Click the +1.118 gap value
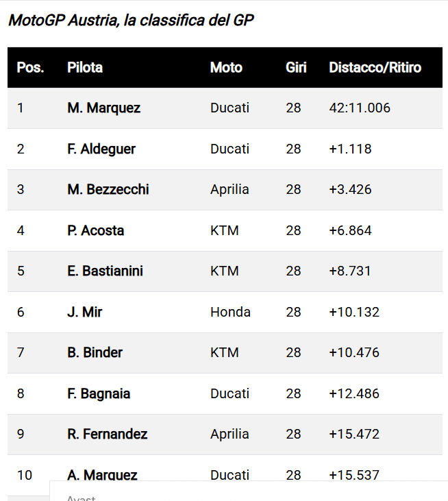The width and height of the screenshot is (448, 501). point(350,149)
